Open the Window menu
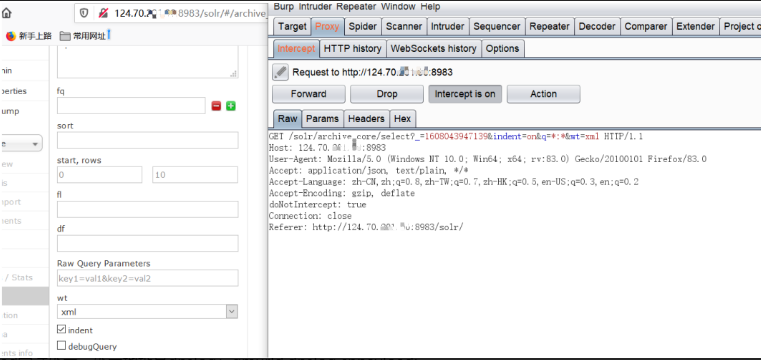The height and width of the screenshot is (360, 761). click(x=398, y=6)
